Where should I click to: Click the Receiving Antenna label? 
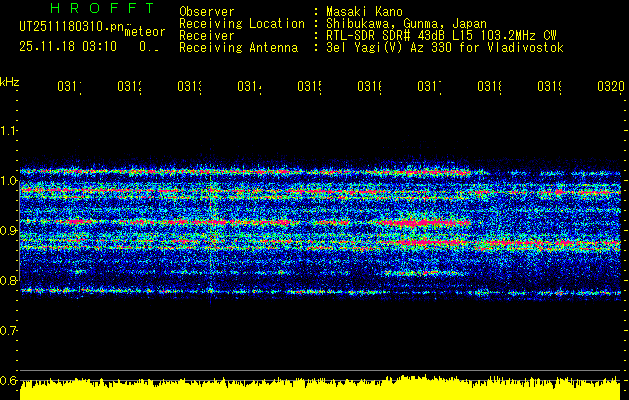tap(239, 48)
